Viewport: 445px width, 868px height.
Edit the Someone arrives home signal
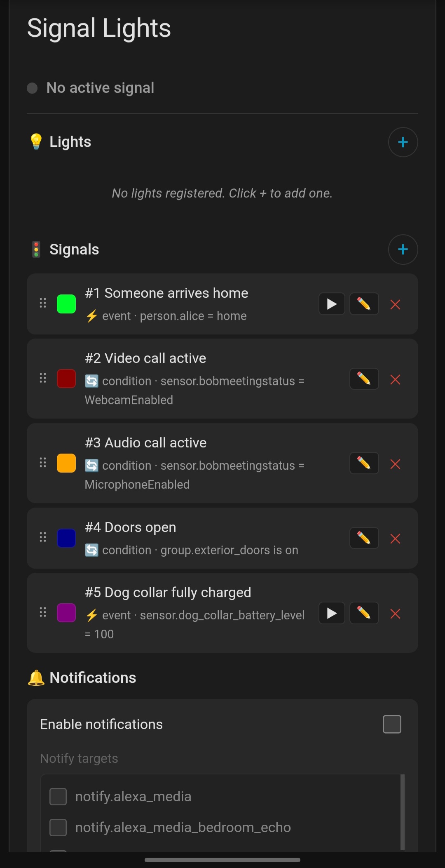point(364,304)
